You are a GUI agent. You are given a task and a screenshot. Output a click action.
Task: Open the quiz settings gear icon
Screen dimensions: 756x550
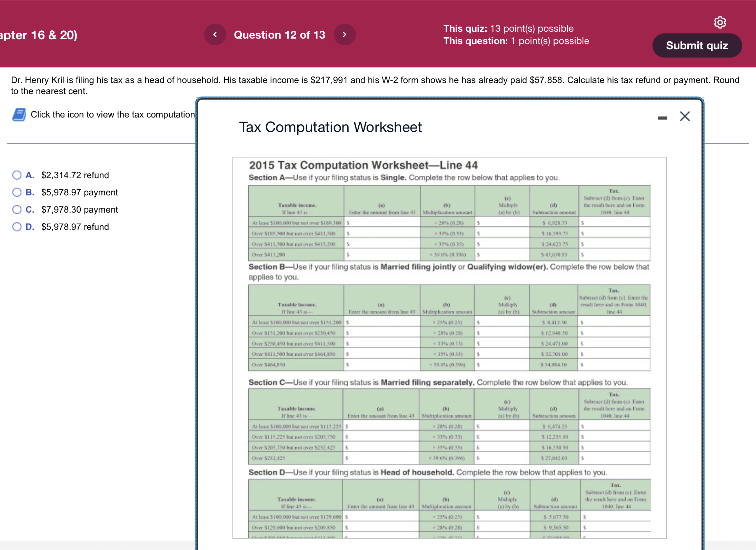[x=720, y=22]
